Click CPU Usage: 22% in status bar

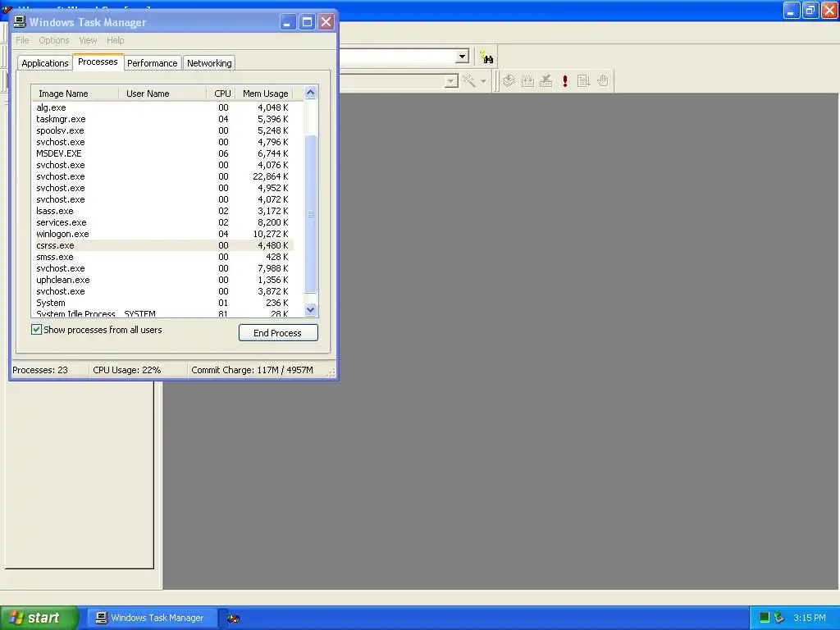pyautogui.click(x=127, y=370)
